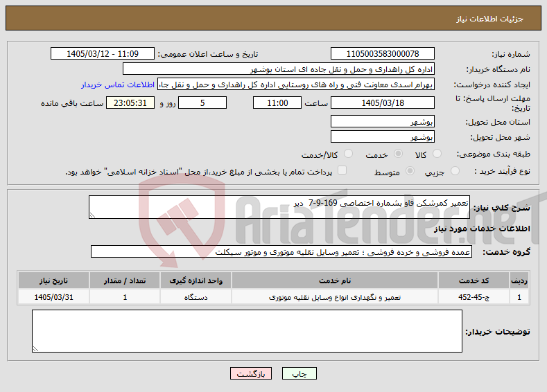The height and width of the screenshot is (392, 547).
Task: Click the بازگشت back button
Action: 251,373
